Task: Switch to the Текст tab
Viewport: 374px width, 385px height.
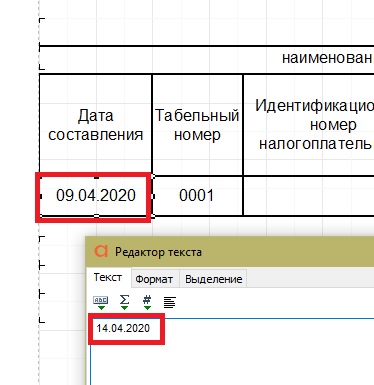Action: tap(108, 277)
